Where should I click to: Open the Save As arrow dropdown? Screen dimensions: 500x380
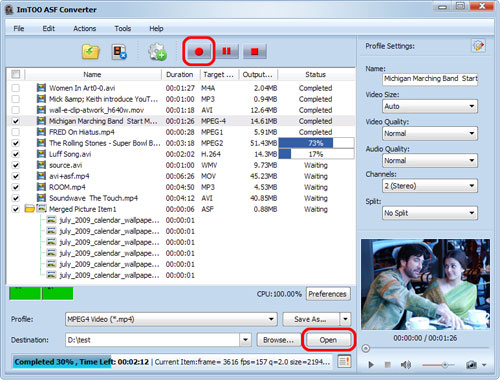[x=345, y=319]
